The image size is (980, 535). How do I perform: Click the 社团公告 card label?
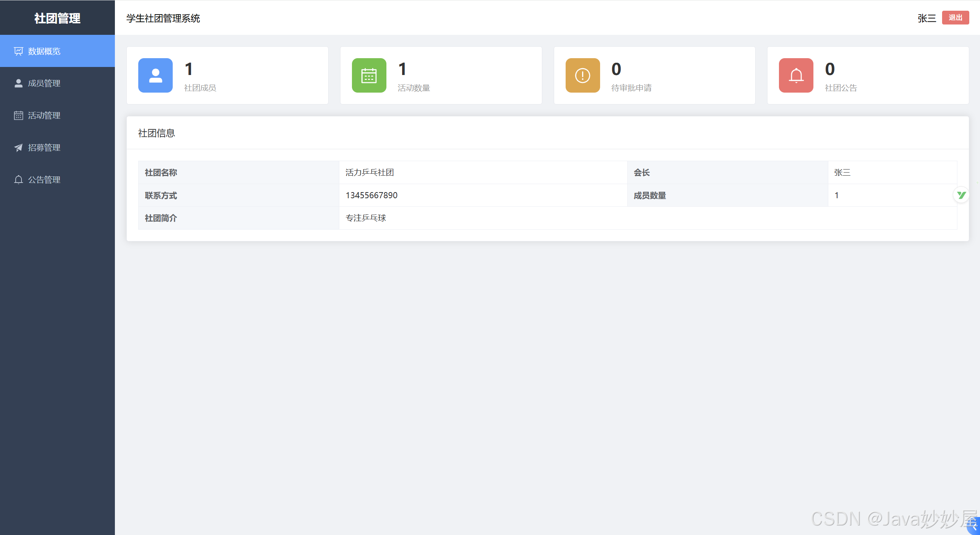(x=841, y=88)
